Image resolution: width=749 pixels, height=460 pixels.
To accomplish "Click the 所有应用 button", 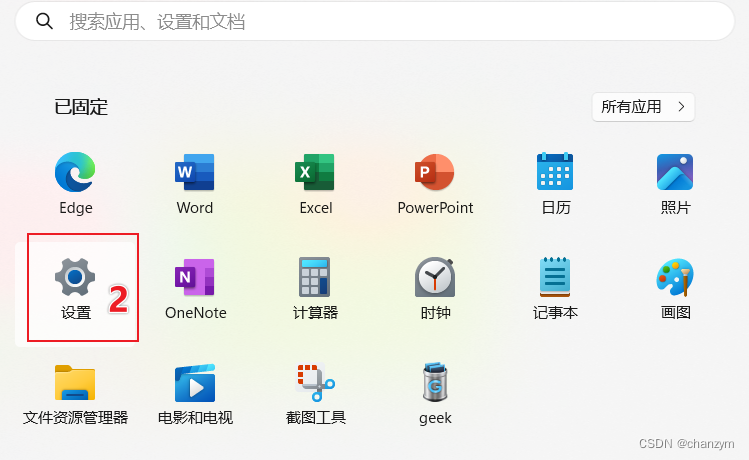I will (x=643, y=107).
